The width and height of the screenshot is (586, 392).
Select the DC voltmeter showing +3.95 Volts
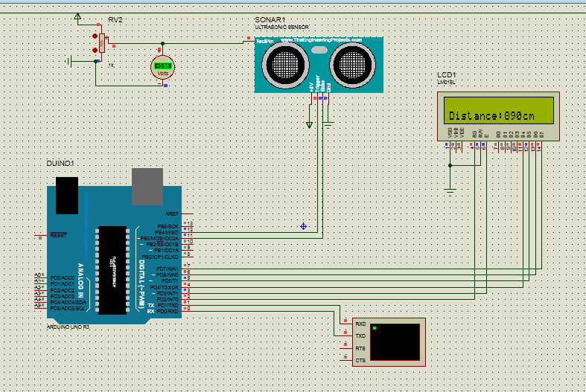[162, 67]
